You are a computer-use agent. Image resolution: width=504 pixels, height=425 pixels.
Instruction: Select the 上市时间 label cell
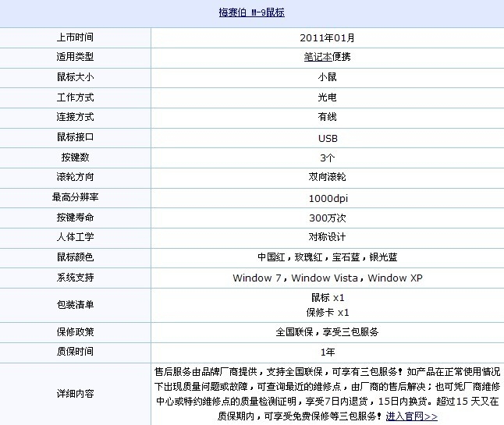pyautogui.click(x=75, y=37)
